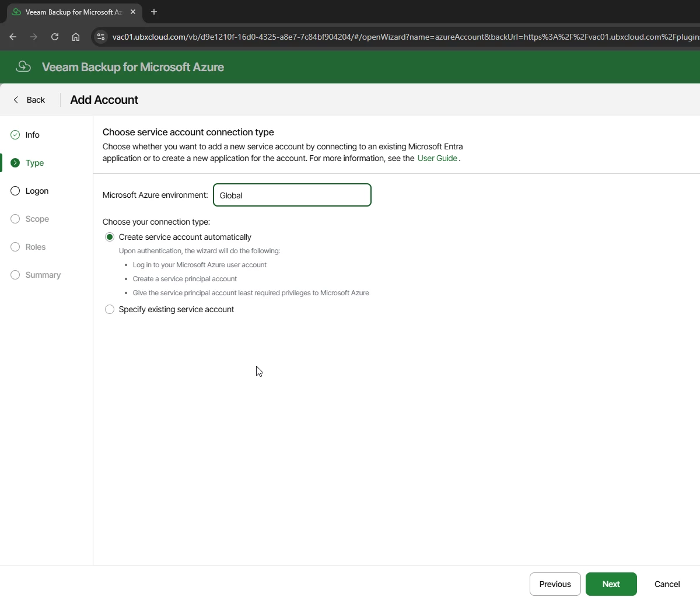Open Microsoft Azure environment dropdown
The image size is (700, 601).
[292, 195]
